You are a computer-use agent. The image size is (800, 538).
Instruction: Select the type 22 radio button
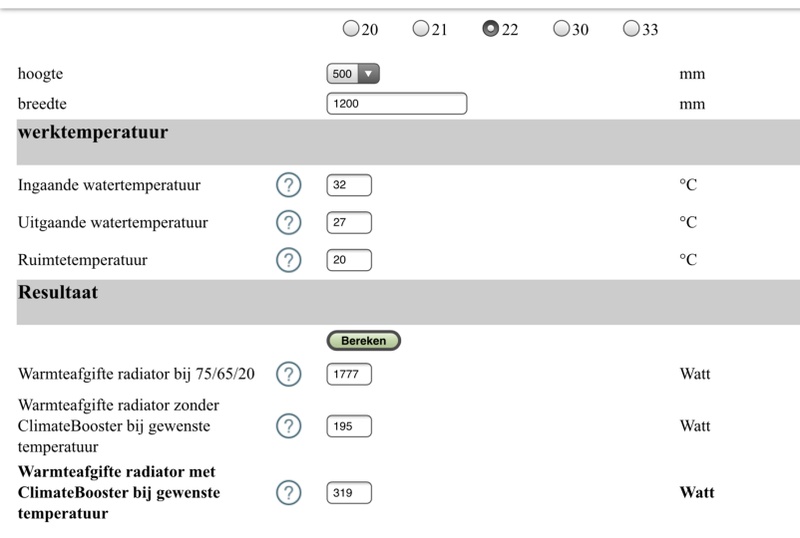click(x=491, y=29)
